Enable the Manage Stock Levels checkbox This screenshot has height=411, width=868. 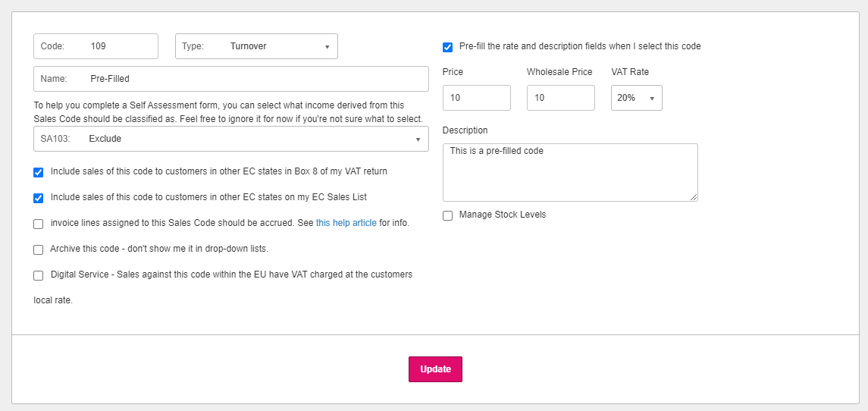pos(448,215)
